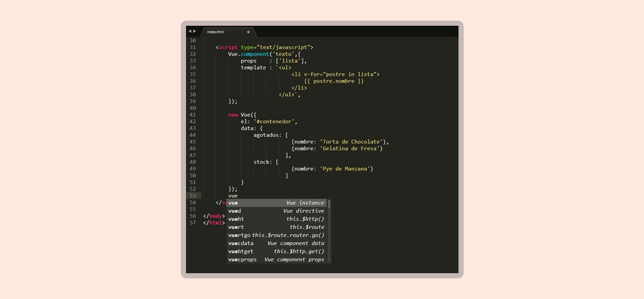Choose the 'vuecprops' component props suggestion
Viewport: 644px width, 299px height.
coord(277,259)
